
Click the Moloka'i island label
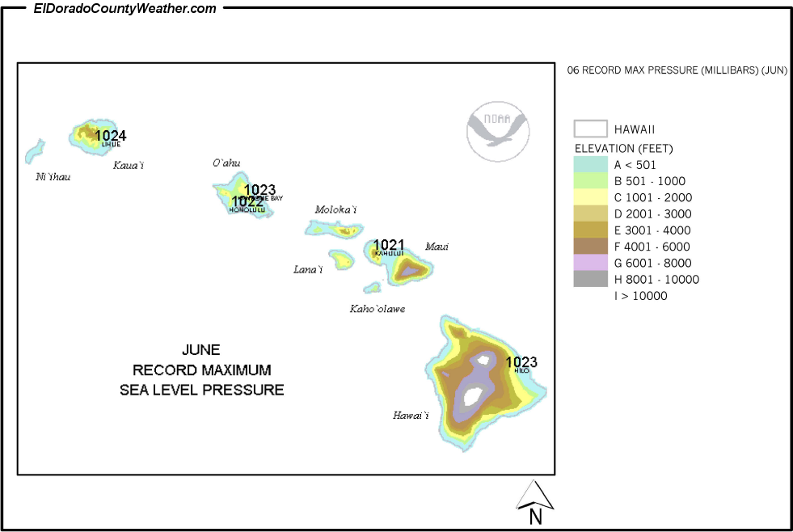coord(335,209)
